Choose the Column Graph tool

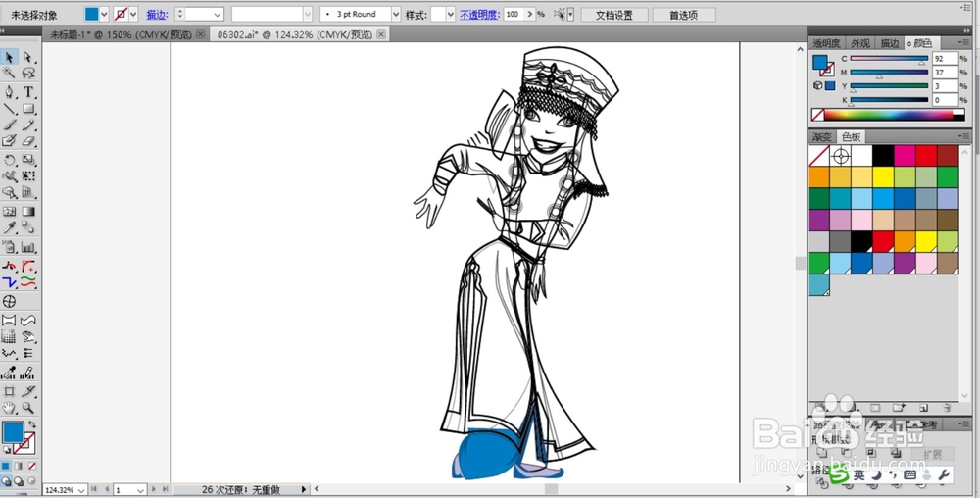tap(28, 247)
